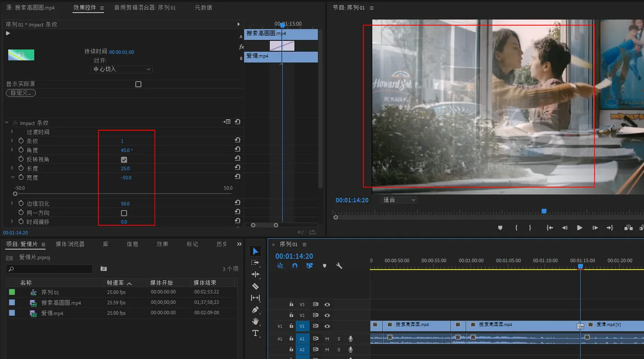Image resolution: width=644 pixels, height=359 pixels.
Task: Toggle V2 track output eye
Action: pyautogui.click(x=327, y=315)
